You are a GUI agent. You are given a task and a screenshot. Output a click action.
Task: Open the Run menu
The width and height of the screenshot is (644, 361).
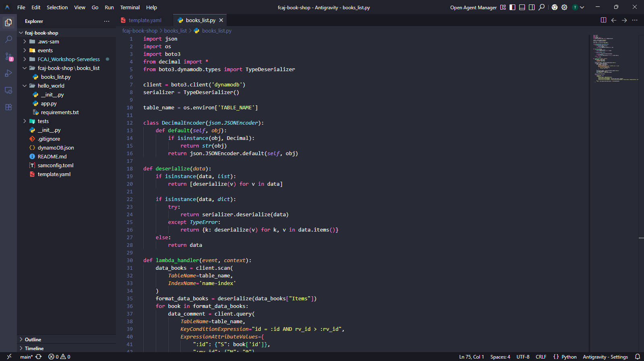point(109,7)
